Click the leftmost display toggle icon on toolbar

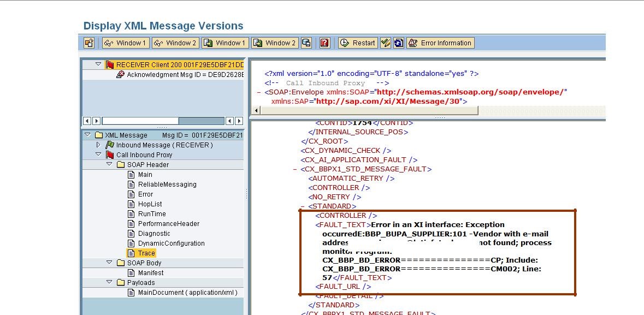tap(88, 43)
